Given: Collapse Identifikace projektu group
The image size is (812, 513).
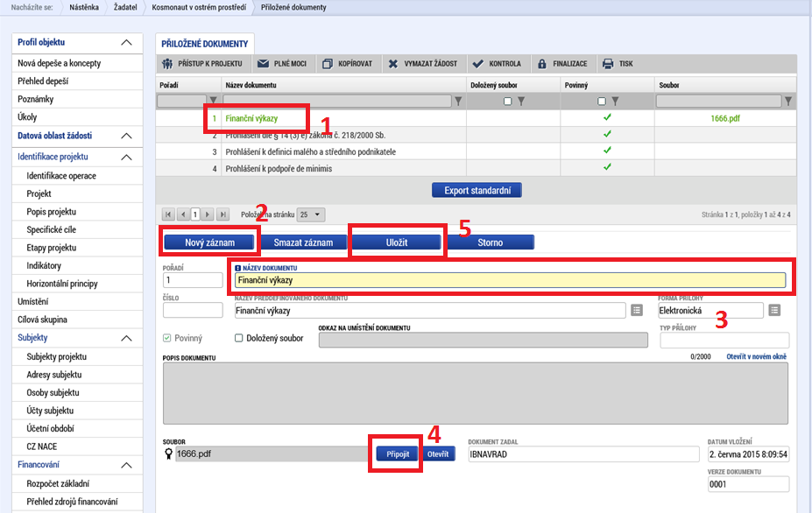Looking at the screenshot, I should click(x=126, y=157).
